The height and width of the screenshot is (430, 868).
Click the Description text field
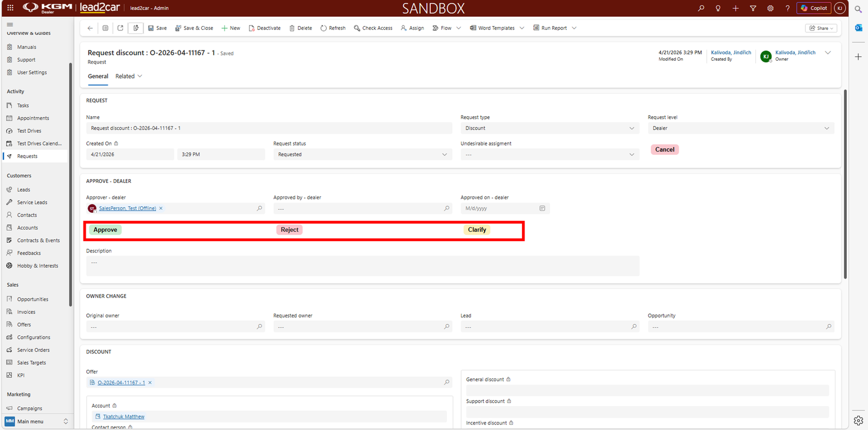[362, 266]
